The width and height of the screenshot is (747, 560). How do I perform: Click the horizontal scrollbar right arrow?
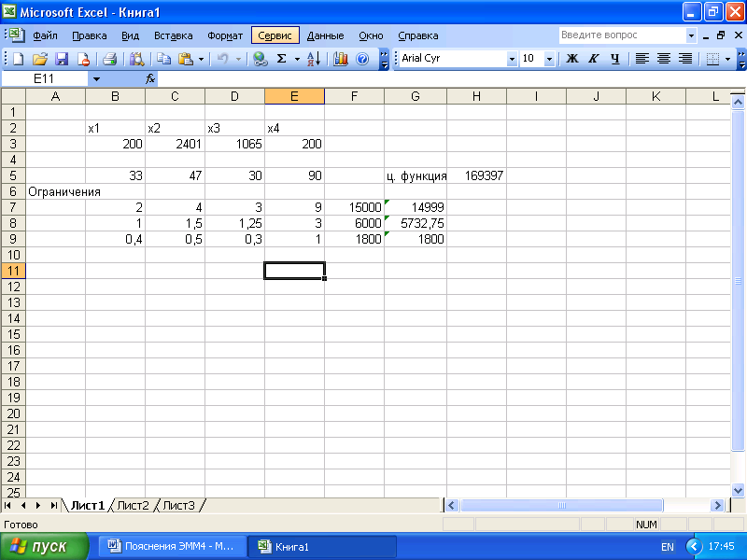click(x=717, y=505)
